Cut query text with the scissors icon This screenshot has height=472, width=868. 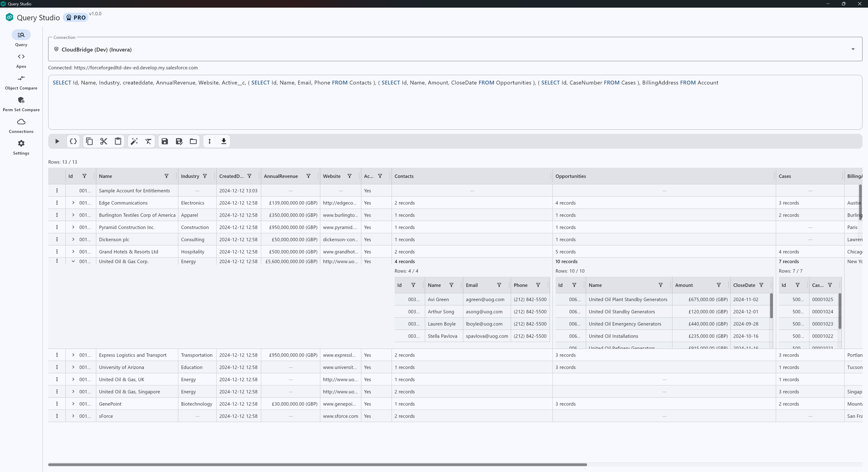pos(103,141)
